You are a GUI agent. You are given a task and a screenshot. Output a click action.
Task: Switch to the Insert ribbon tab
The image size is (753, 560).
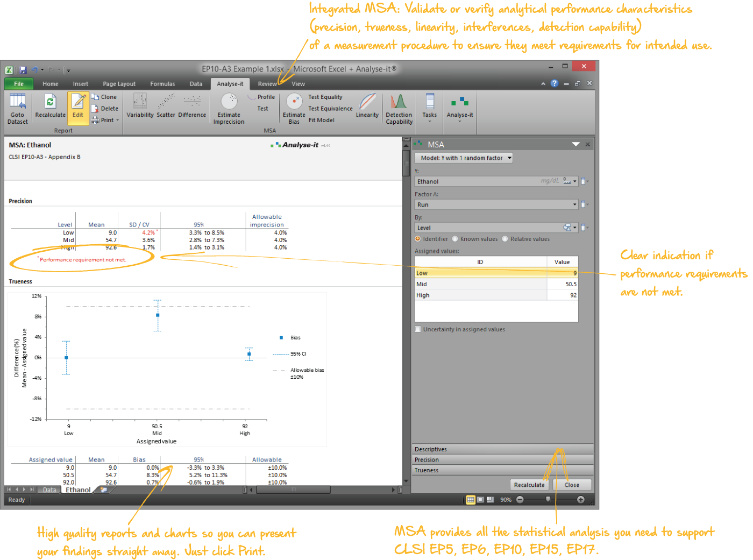point(81,84)
